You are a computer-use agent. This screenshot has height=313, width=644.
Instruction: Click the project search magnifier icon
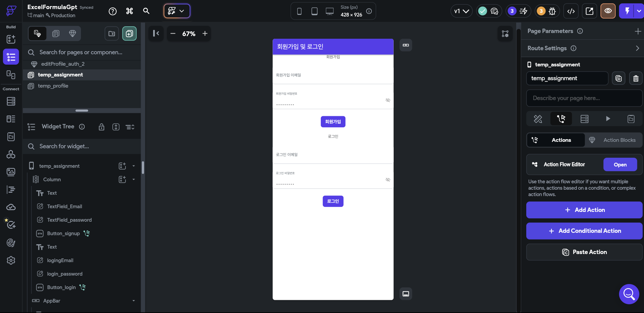(146, 11)
